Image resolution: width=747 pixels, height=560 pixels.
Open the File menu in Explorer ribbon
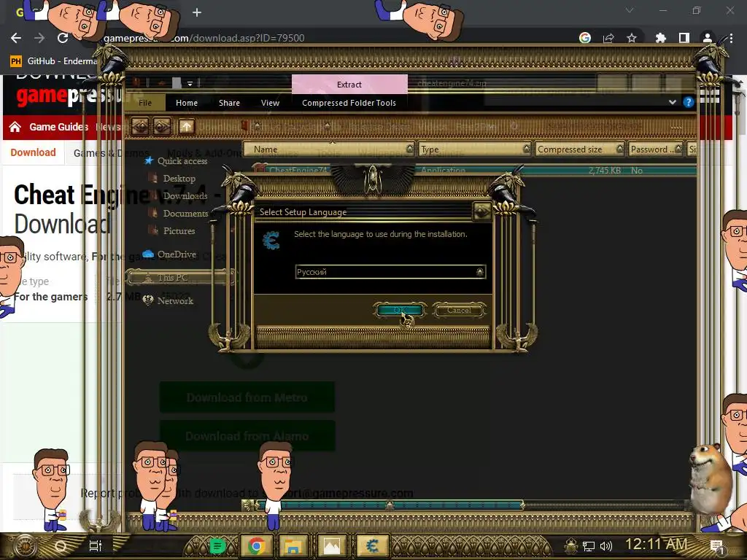point(145,103)
